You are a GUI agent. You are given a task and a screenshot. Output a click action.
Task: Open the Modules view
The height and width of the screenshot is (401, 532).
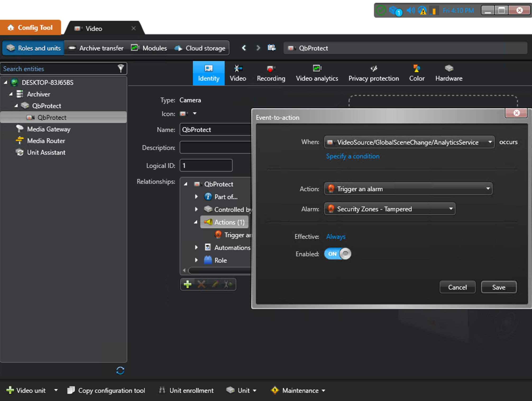click(149, 48)
